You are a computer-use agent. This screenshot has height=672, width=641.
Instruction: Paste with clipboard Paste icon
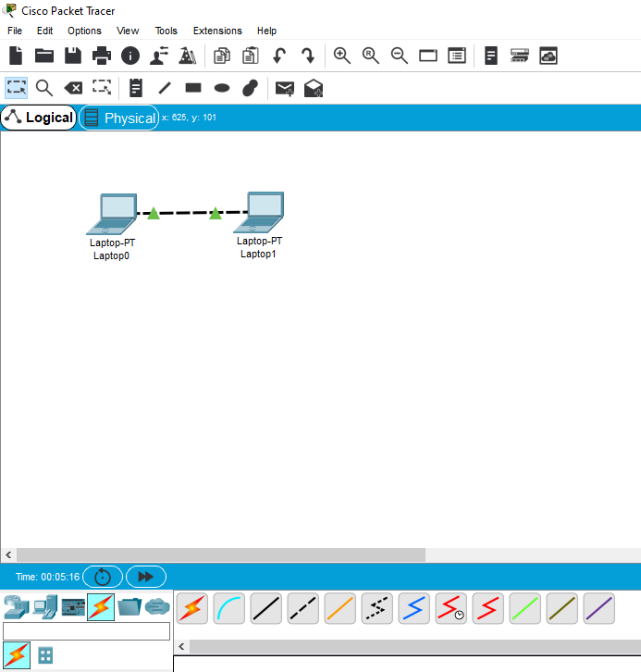tap(251, 56)
